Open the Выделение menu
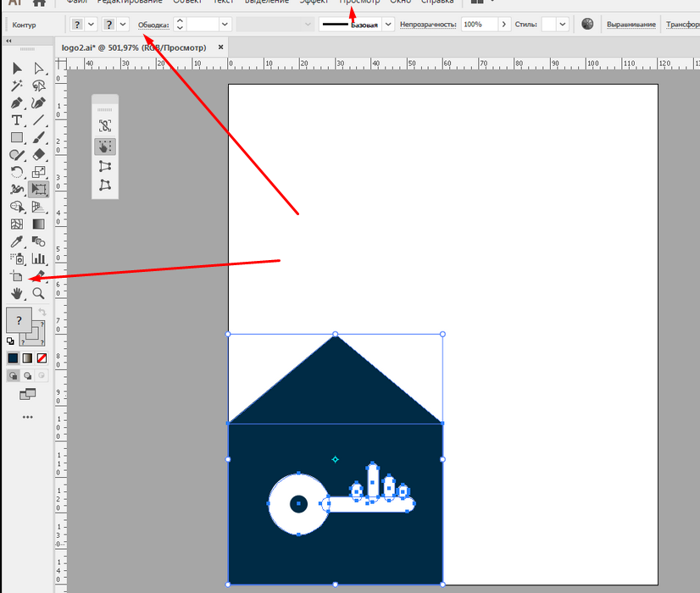 click(x=267, y=2)
